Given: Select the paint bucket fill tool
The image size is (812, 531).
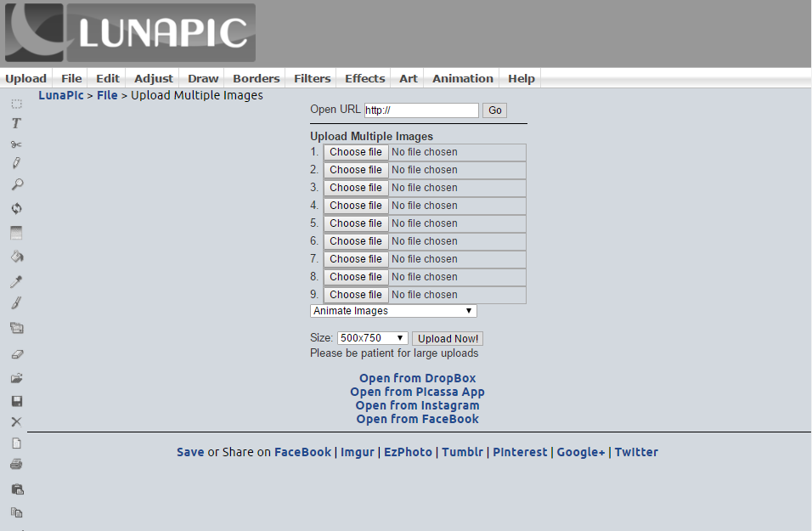Looking at the screenshot, I should tap(16, 256).
